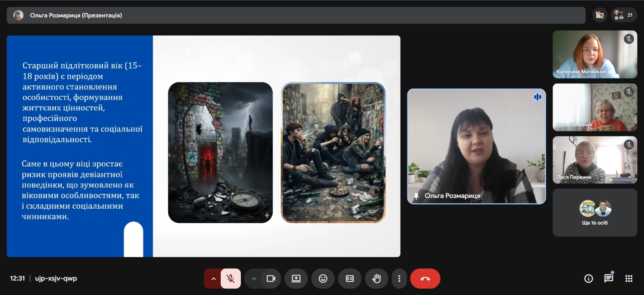
Task: Raise your hand
Action: (x=377, y=279)
